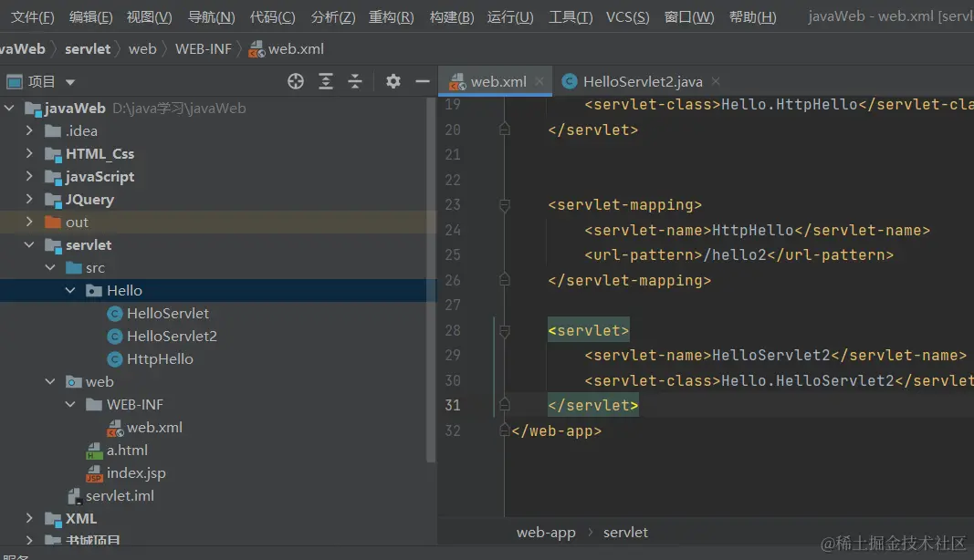Hide the project tool window

point(423,81)
